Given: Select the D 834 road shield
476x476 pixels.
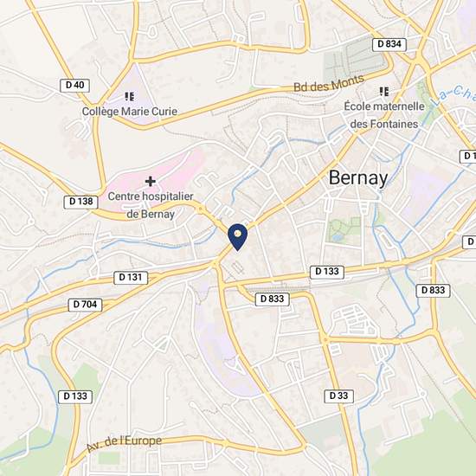Looking at the screenshot, I should pos(389,44).
